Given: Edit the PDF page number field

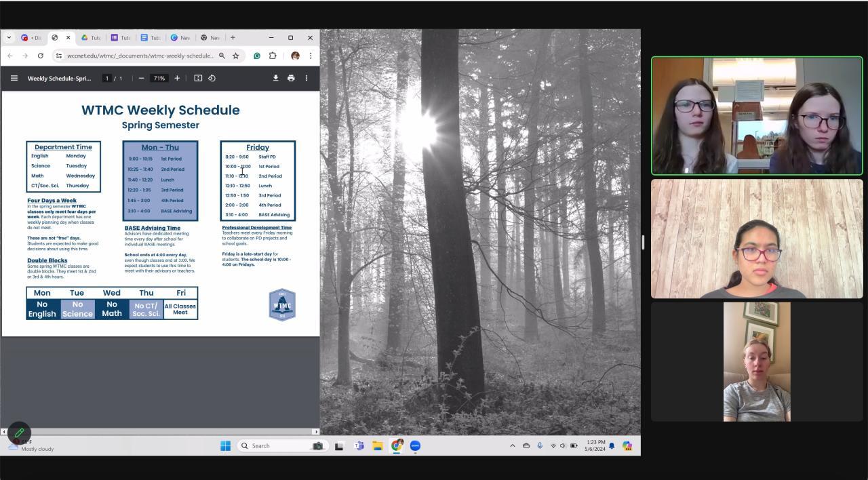Looking at the screenshot, I should [x=106, y=78].
